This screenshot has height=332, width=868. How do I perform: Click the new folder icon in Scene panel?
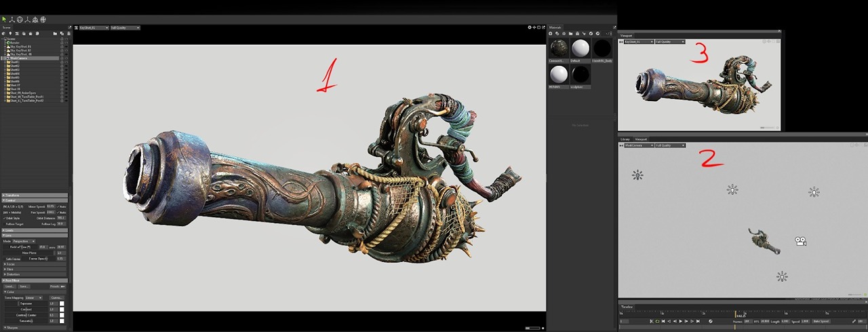pyautogui.click(x=55, y=33)
